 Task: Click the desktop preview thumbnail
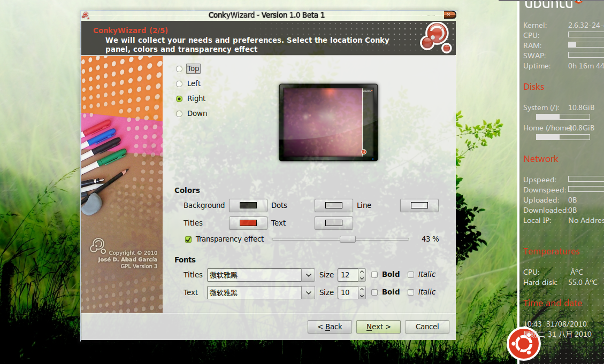tap(328, 122)
